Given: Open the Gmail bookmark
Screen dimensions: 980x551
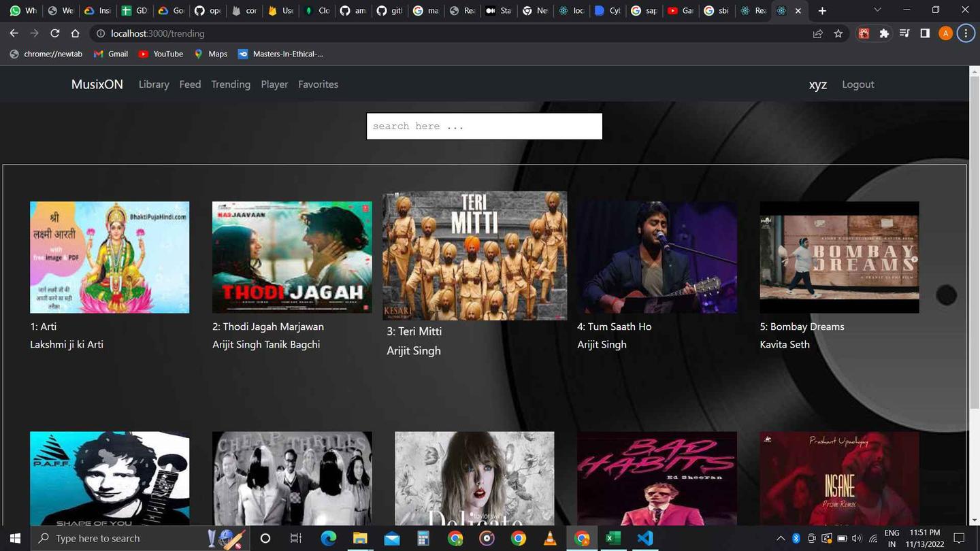Looking at the screenshot, I should [x=110, y=54].
